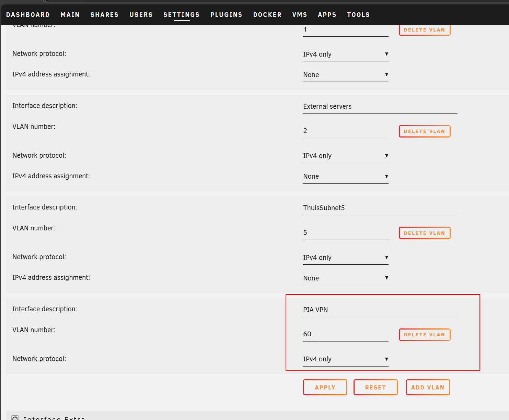Click Network protocol label in PIA VPN section
Viewport: 509px width, 420px height.
(x=39, y=359)
